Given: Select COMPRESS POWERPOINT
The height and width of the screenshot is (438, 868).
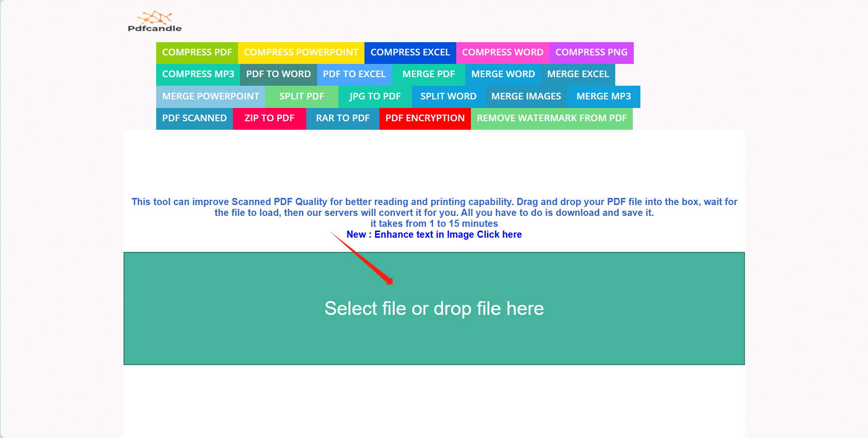Looking at the screenshot, I should (301, 53).
